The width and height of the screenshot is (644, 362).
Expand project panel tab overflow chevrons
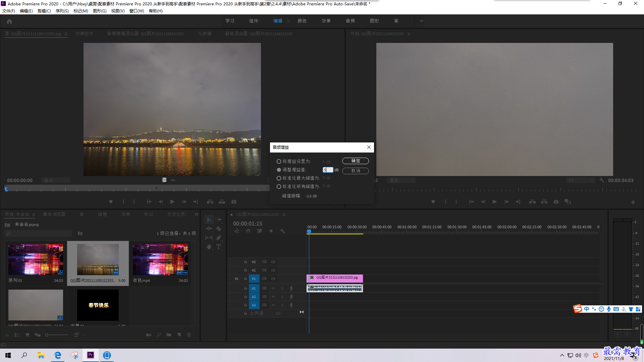click(196, 214)
